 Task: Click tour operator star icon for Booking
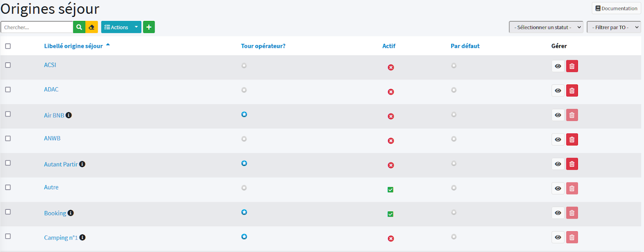[244, 212]
